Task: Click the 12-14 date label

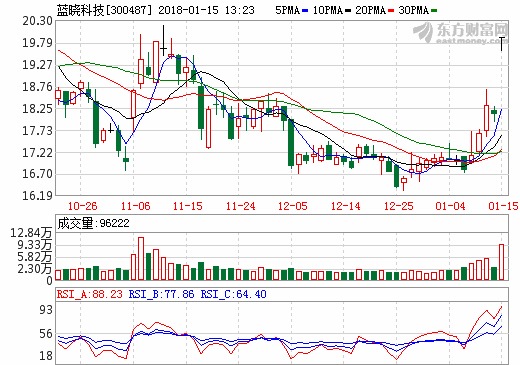Action: click(x=345, y=206)
